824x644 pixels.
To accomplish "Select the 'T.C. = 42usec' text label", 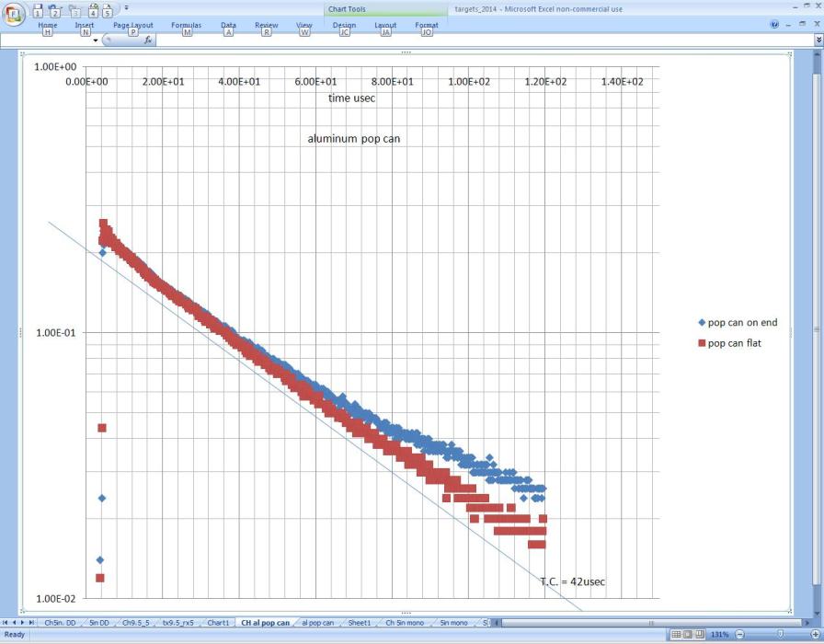I will pyautogui.click(x=572, y=582).
